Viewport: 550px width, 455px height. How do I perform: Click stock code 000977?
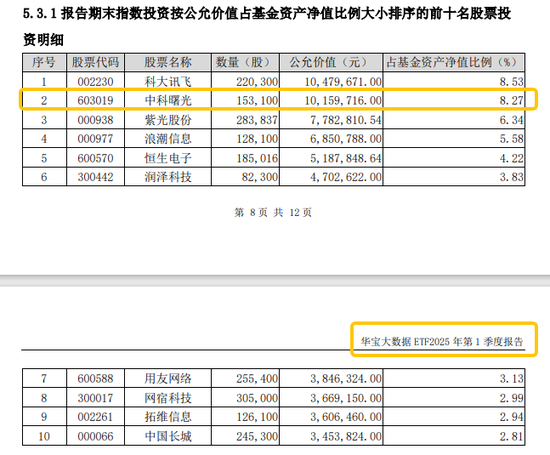pos(95,139)
